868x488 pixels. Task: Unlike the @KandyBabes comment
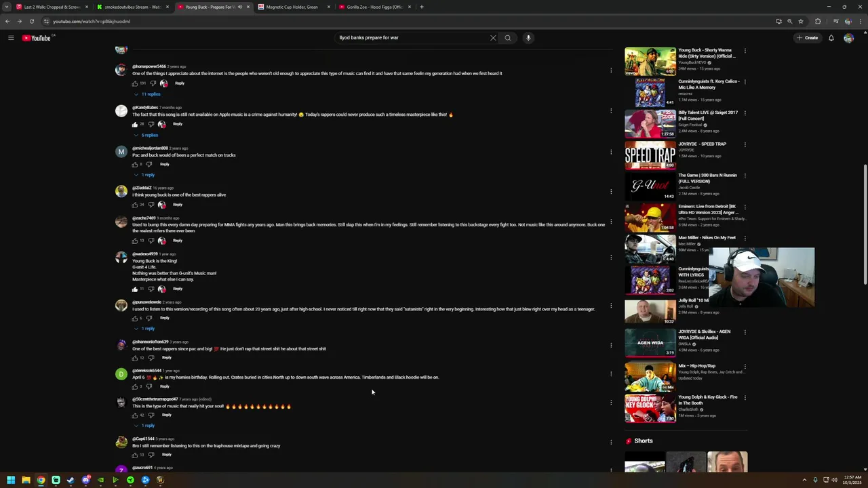coord(135,124)
